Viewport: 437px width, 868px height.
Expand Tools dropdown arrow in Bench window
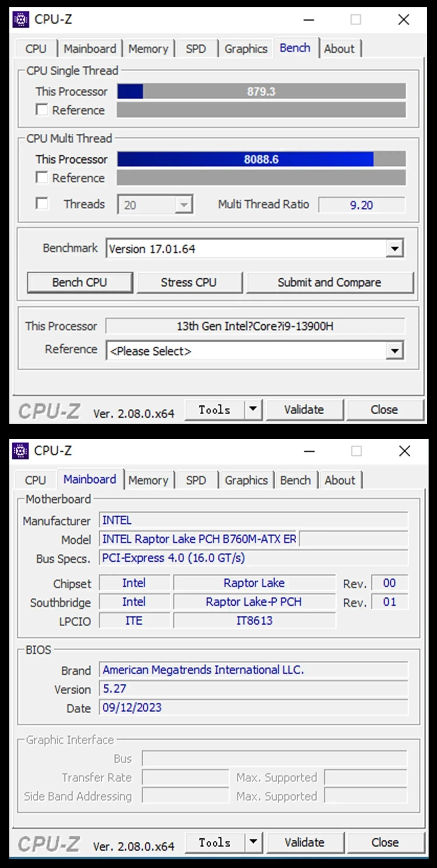[253, 409]
